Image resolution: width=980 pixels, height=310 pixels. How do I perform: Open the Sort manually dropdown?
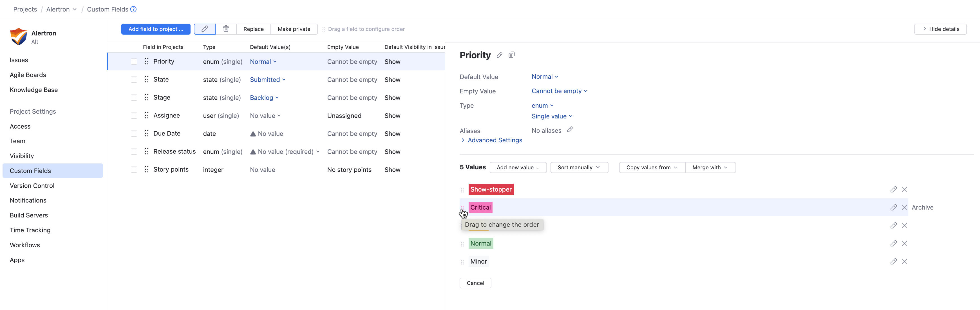pos(579,167)
